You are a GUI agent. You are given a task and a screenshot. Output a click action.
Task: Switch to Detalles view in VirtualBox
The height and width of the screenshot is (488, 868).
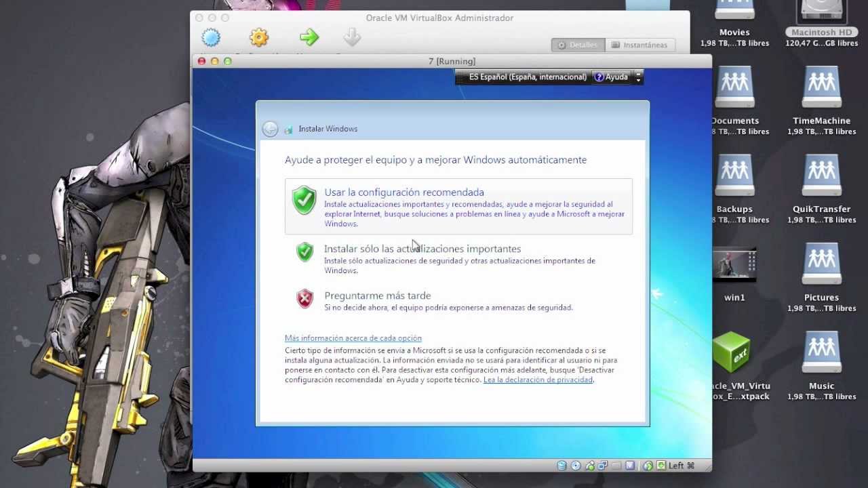point(578,45)
